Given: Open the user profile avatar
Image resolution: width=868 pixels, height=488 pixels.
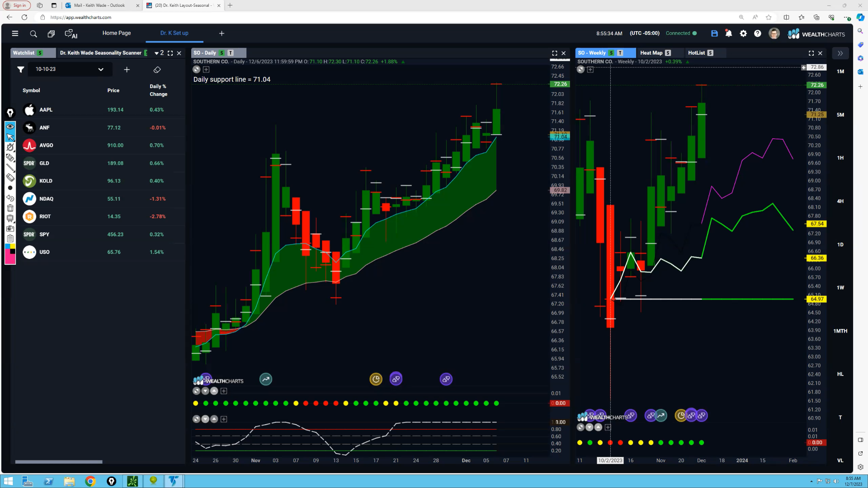Looking at the screenshot, I should point(774,33).
